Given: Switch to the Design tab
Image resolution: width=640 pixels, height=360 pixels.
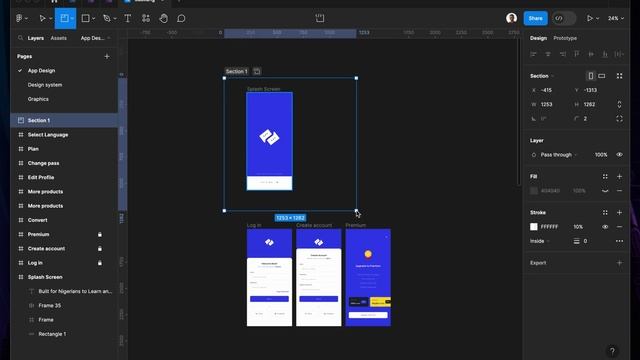Looking at the screenshot, I should [x=538, y=38].
